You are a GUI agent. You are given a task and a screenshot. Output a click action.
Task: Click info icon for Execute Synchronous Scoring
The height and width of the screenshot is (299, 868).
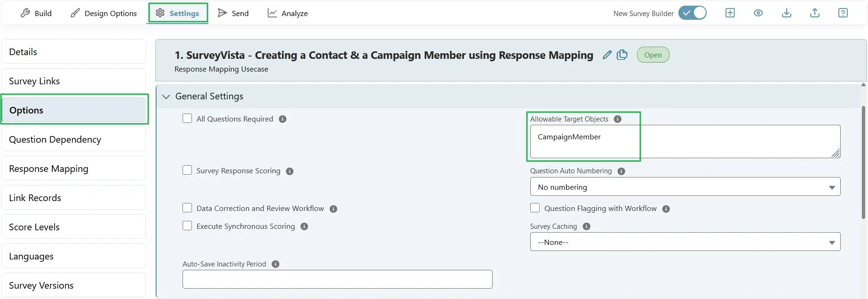(304, 226)
